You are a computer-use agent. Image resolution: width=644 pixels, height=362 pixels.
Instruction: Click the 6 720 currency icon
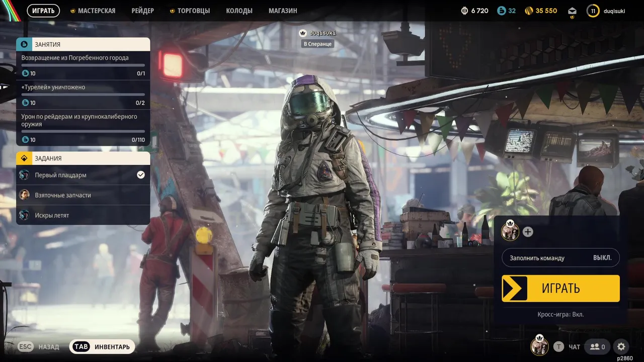pos(464,11)
